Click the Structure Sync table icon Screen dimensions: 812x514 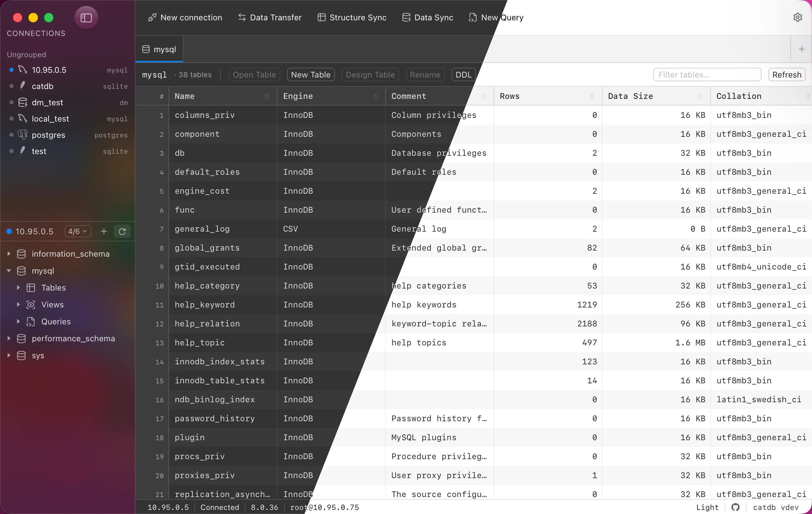[321, 17]
